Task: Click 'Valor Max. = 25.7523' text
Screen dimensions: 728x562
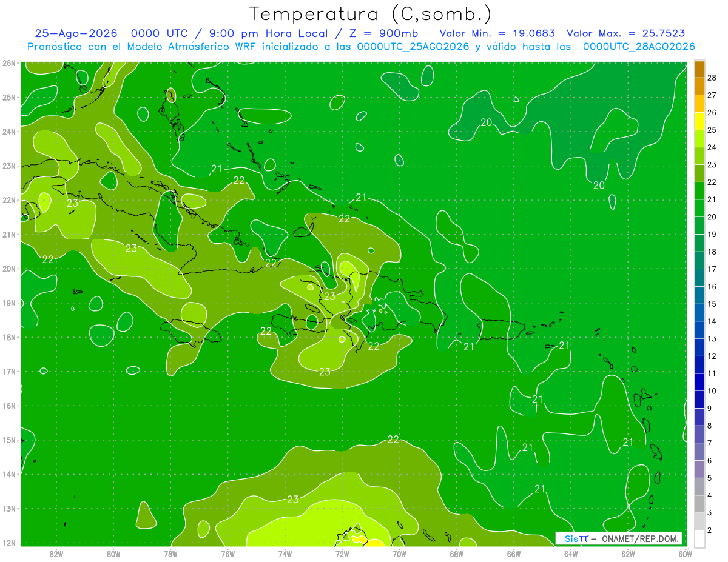Action: click(x=625, y=33)
